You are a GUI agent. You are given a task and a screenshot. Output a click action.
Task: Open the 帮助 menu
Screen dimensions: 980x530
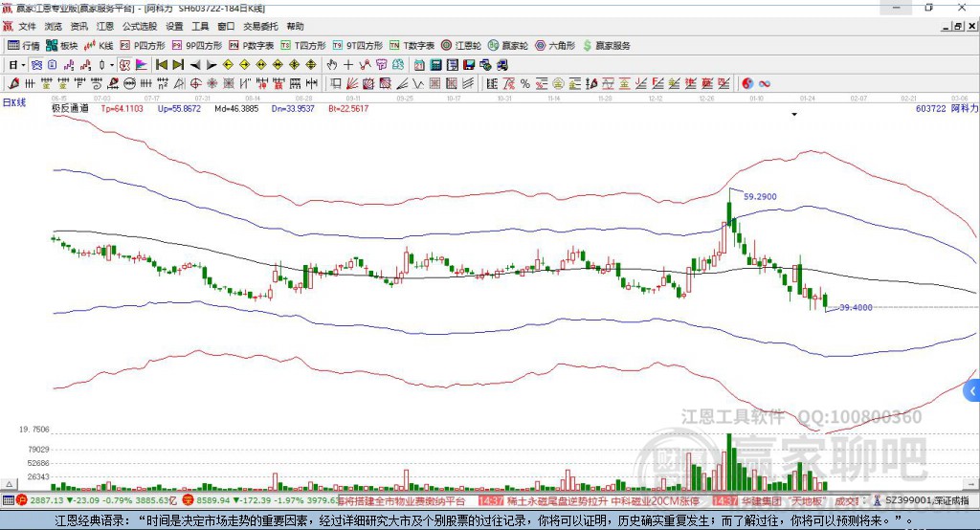[x=295, y=26]
